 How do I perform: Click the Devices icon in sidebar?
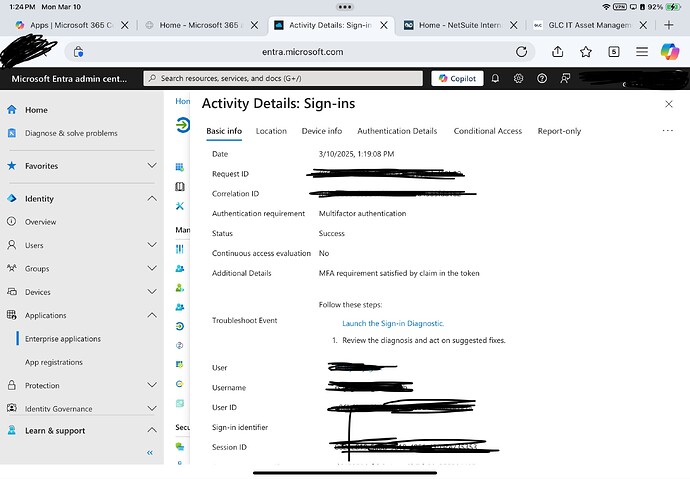click(12, 291)
